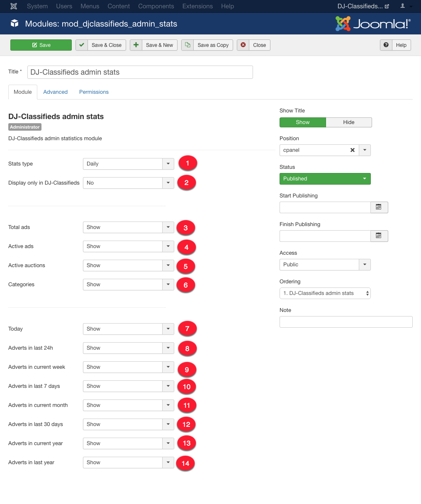421x504 pixels.
Task: Click the Finish Publishing date field
Action: pos(325,236)
